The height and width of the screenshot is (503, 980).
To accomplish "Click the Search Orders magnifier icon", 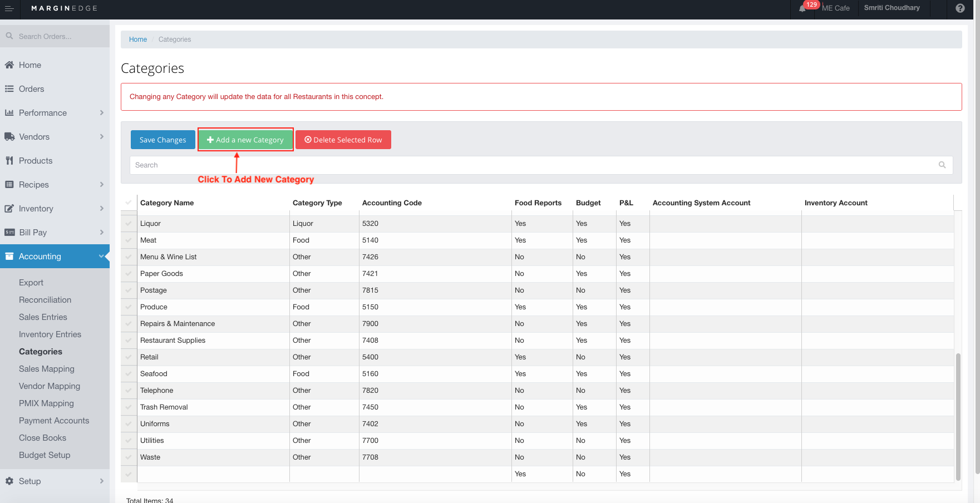I will click(x=9, y=36).
